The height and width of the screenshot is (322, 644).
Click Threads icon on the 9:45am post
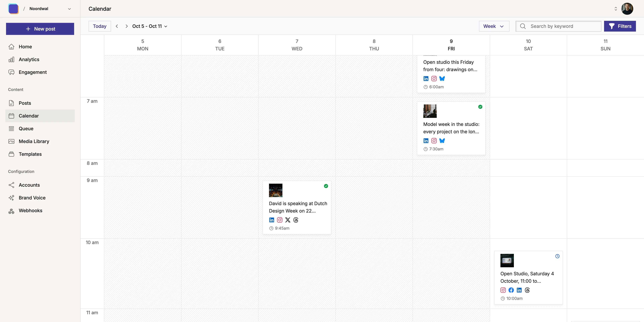click(x=296, y=220)
